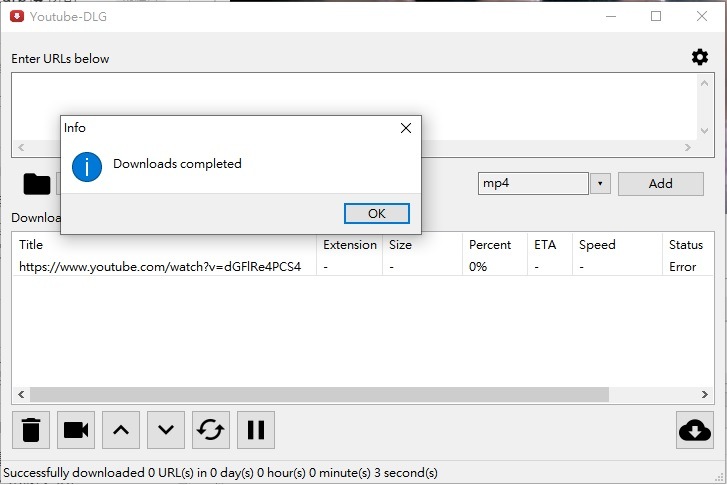Image resolution: width=727 pixels, height=485 pixels.
Task: Click the Extension column header
Action: 350,244
